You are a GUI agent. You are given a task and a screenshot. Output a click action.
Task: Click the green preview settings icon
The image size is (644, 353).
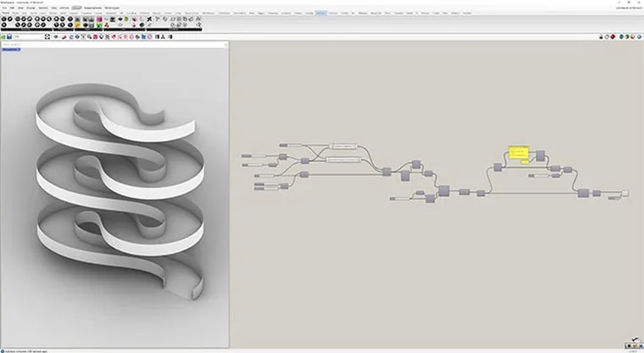point(628,37)
